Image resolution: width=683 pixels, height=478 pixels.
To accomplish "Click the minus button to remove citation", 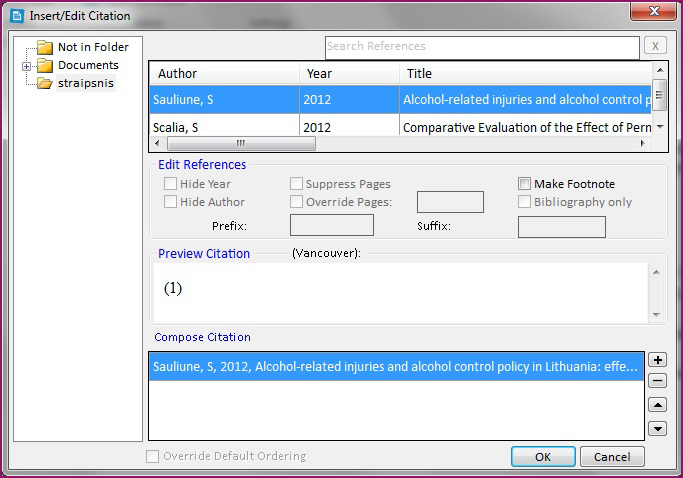I will click(x=657, y=380).
